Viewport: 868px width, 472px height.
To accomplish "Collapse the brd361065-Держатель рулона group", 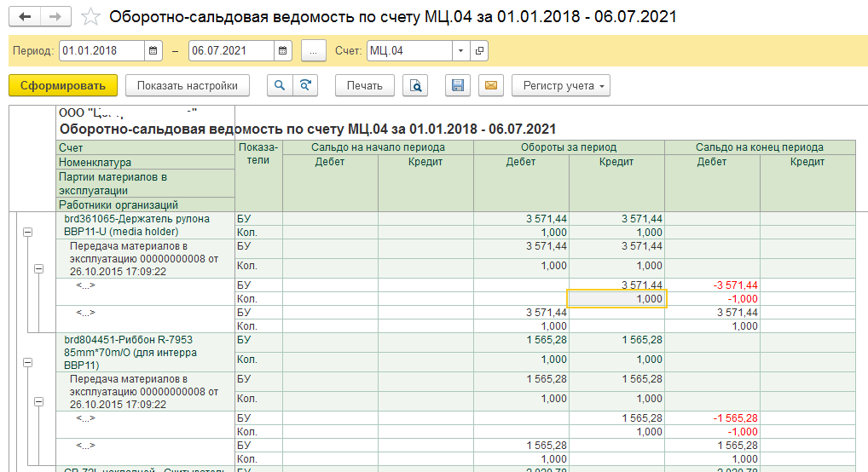I will click(26, 232).
